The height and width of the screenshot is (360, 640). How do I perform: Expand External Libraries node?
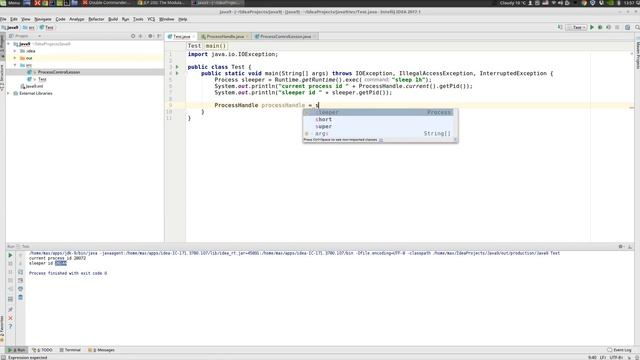(9, 93)
